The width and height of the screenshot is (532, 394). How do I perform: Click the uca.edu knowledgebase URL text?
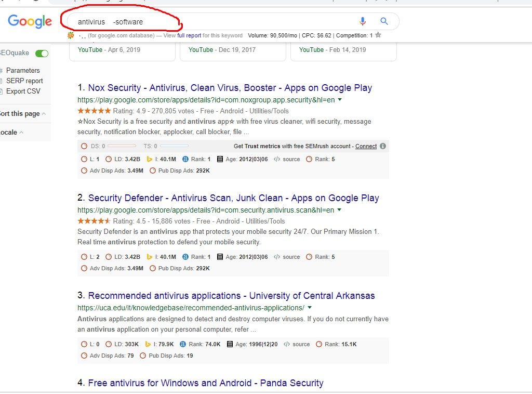click(x=191, y=308)
